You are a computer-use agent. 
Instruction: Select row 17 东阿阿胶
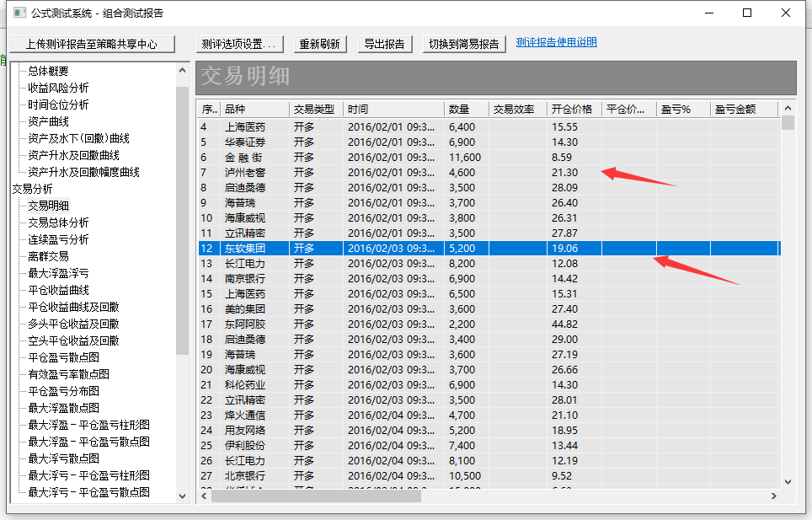(x=489, y=324)
